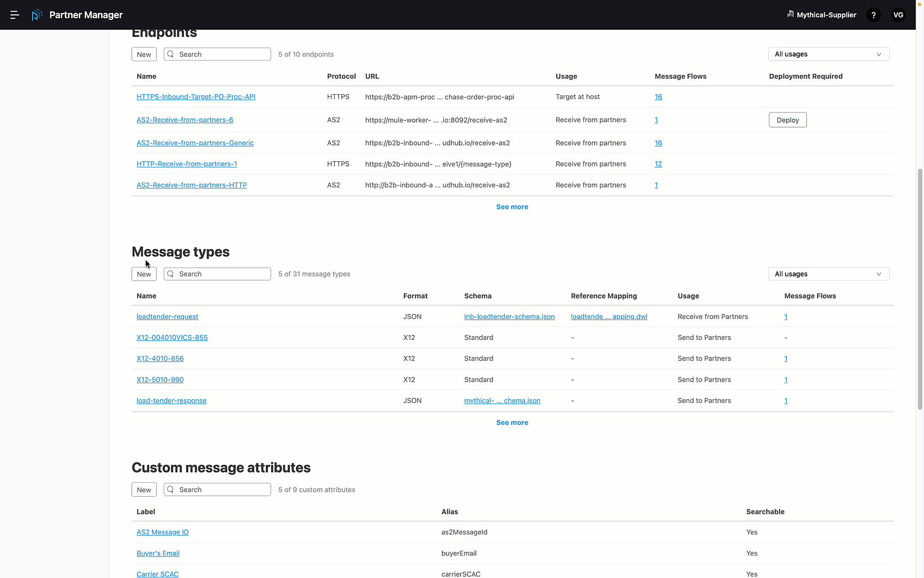
Task: Click the Reference Mapping column header
Action: point(604,296)
